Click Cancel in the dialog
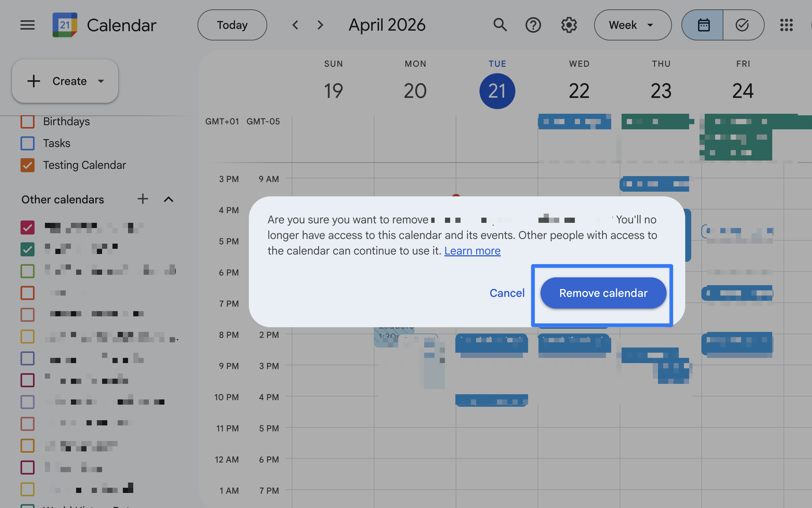 click(507, 293)
